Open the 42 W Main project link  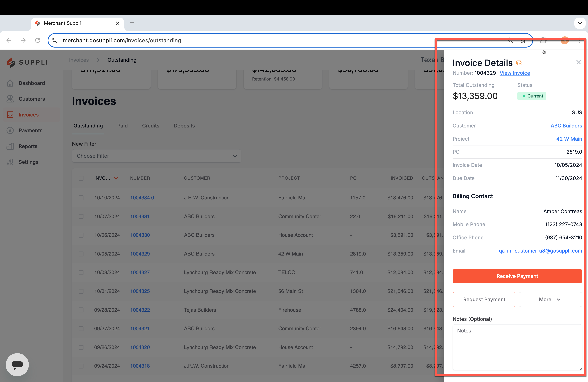[569, 139]
